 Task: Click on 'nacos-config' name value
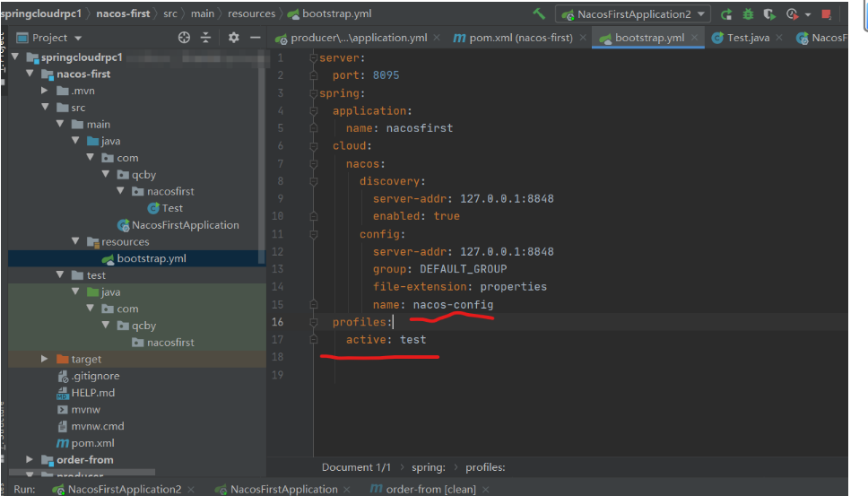point(453,304)
